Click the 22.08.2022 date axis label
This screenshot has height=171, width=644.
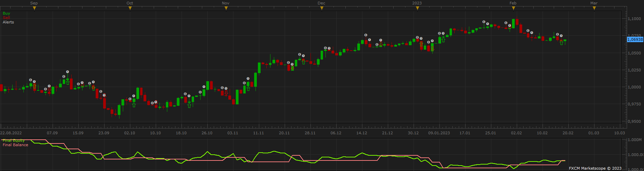tap(11, 133)
